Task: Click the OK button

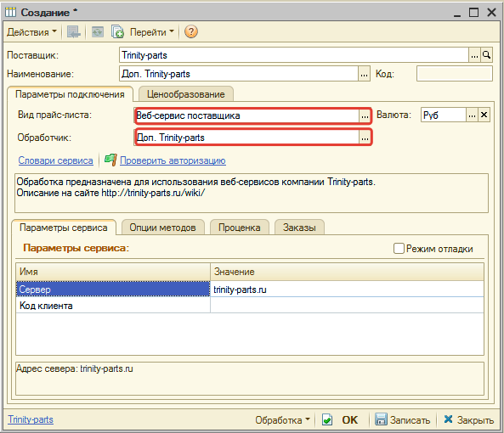Action: click(349, 419)
